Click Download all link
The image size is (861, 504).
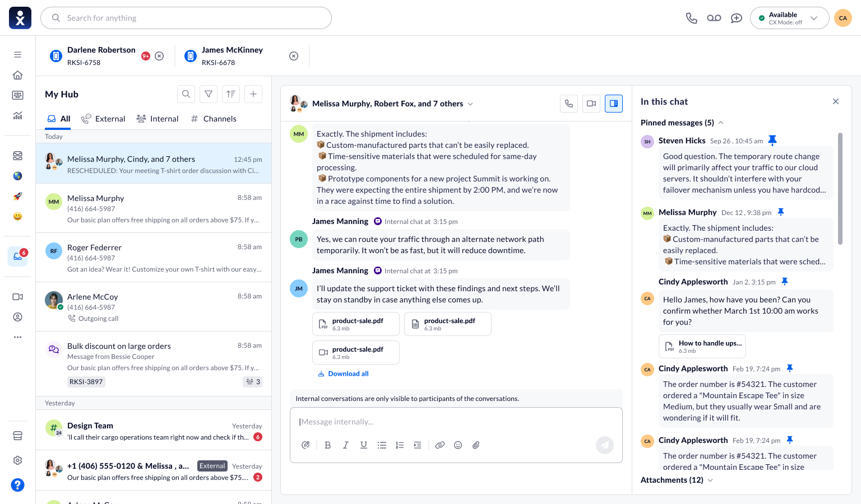[x=343, y=374]
